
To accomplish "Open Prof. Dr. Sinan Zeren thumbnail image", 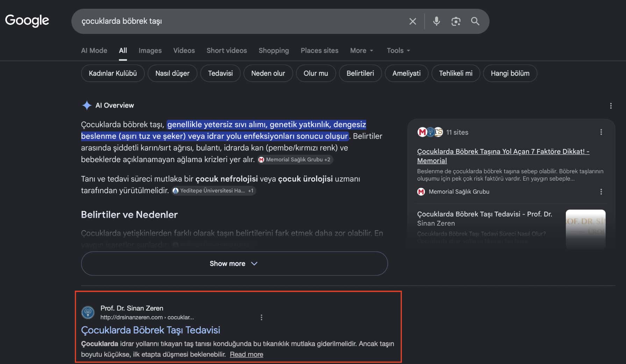I will pos(585,229).
